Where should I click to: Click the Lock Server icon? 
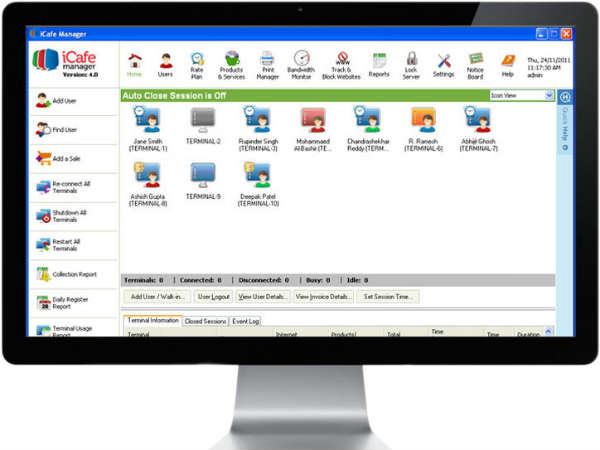(x=411, y=66)
